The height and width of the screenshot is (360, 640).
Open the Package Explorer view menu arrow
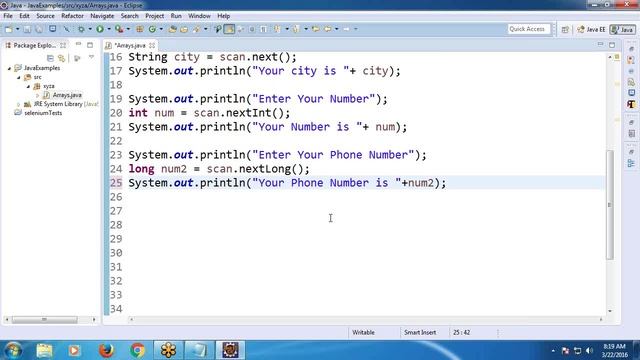91,58
